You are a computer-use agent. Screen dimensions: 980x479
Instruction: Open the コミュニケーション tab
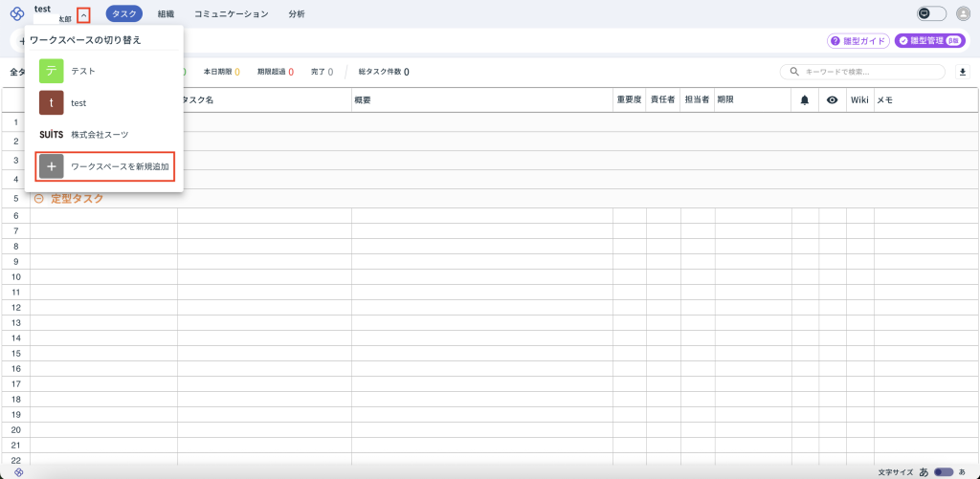231,14
